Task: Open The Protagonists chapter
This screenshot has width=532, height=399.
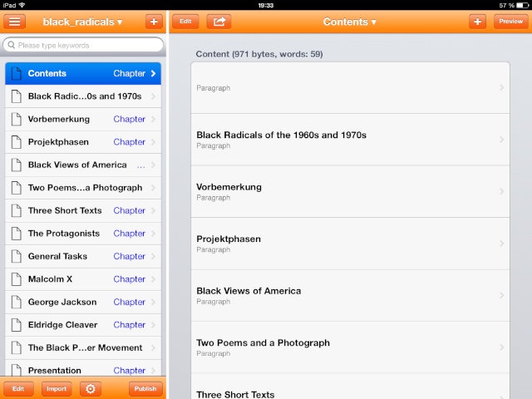Action: pyautogui.click(x=83, y=234)
